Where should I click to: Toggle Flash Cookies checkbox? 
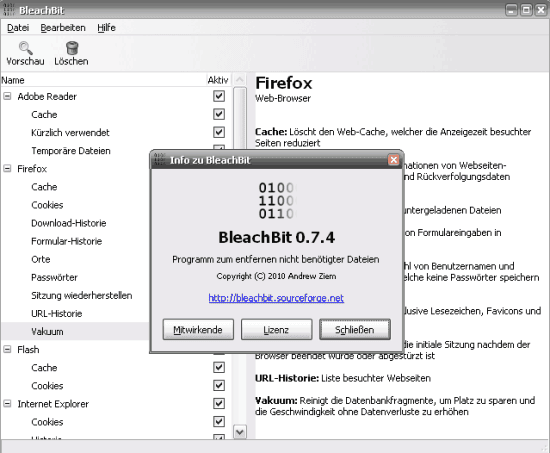[x=219, y=386]
